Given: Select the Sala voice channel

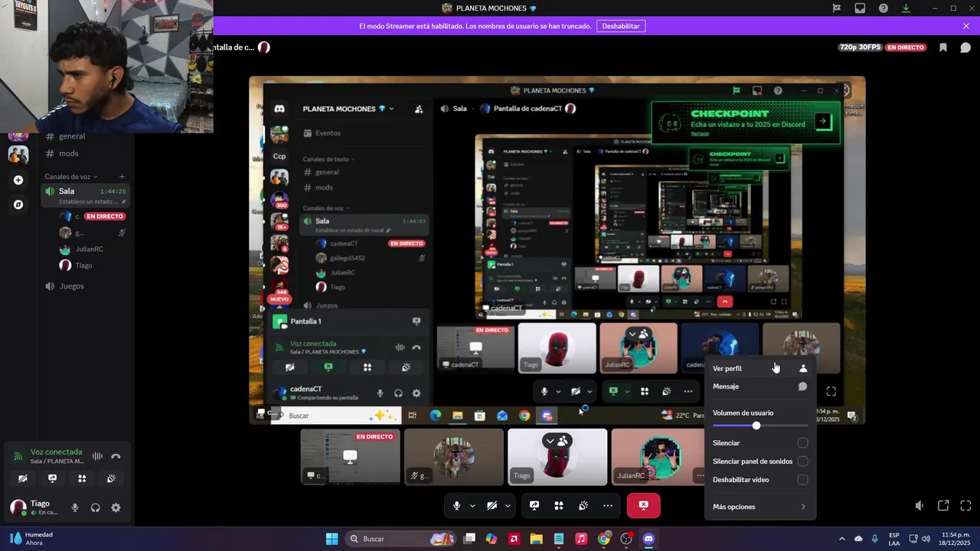Looking at the screenshot, I should [x=67, y=191].
